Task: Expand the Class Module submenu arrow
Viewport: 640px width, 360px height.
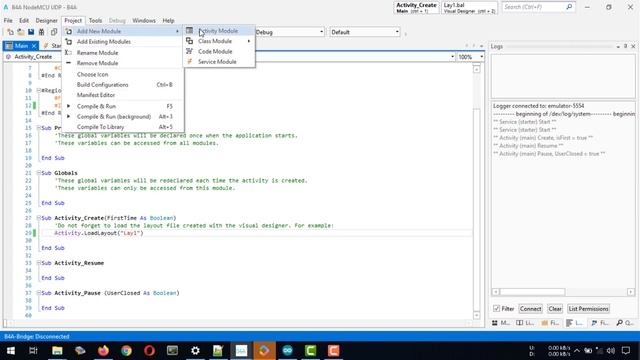Action: point(249,41)
